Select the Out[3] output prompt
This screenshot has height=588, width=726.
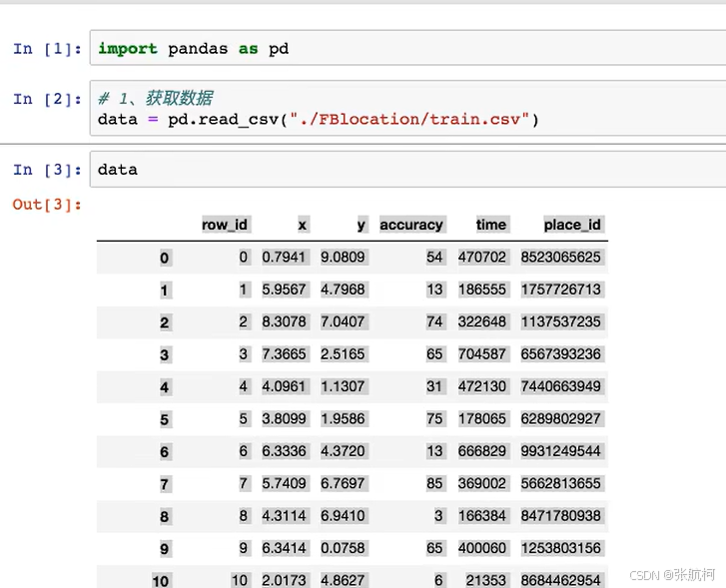47,205
